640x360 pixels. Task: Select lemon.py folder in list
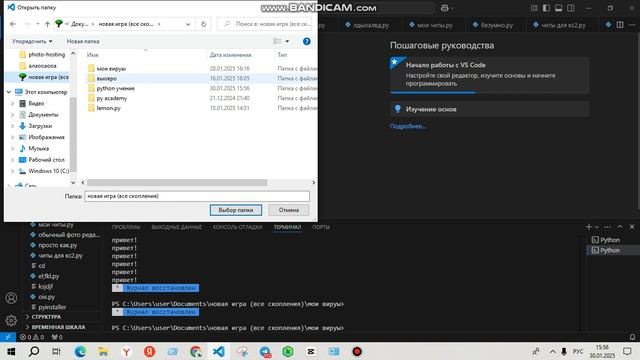(109, 108)
